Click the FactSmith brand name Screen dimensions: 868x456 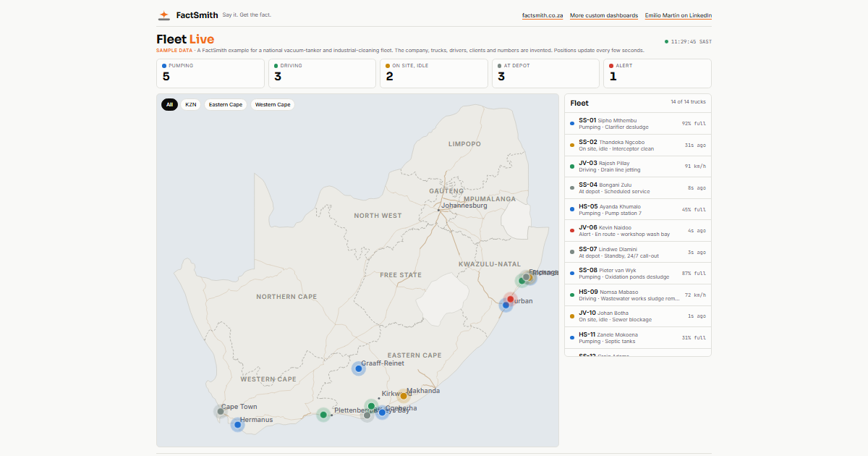pyautogui.click(x=197, y=14)
